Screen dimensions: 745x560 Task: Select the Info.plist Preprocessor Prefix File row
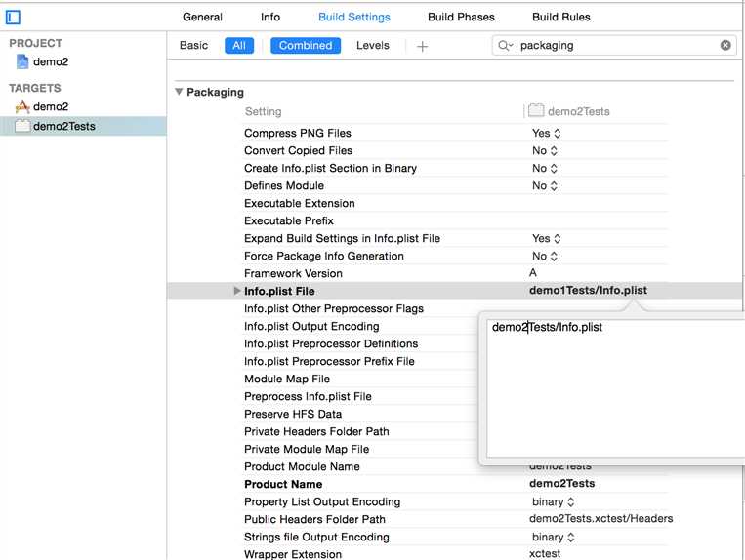click(361, 362)
